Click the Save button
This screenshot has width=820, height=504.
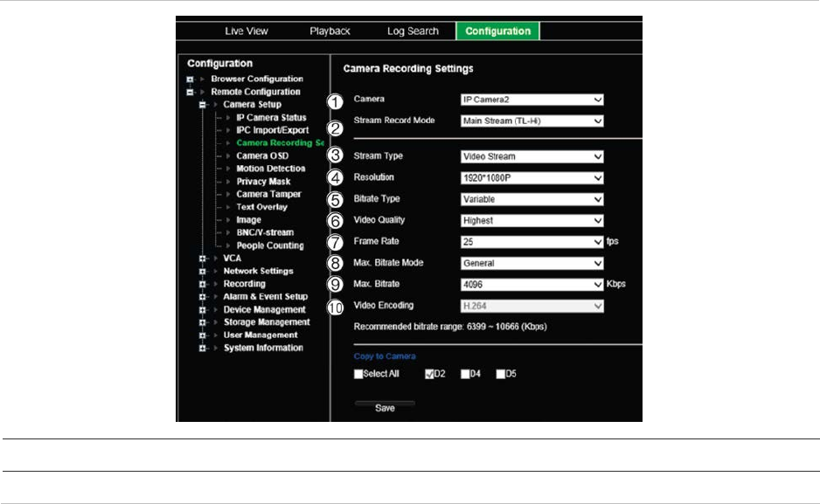click(385, 407)
